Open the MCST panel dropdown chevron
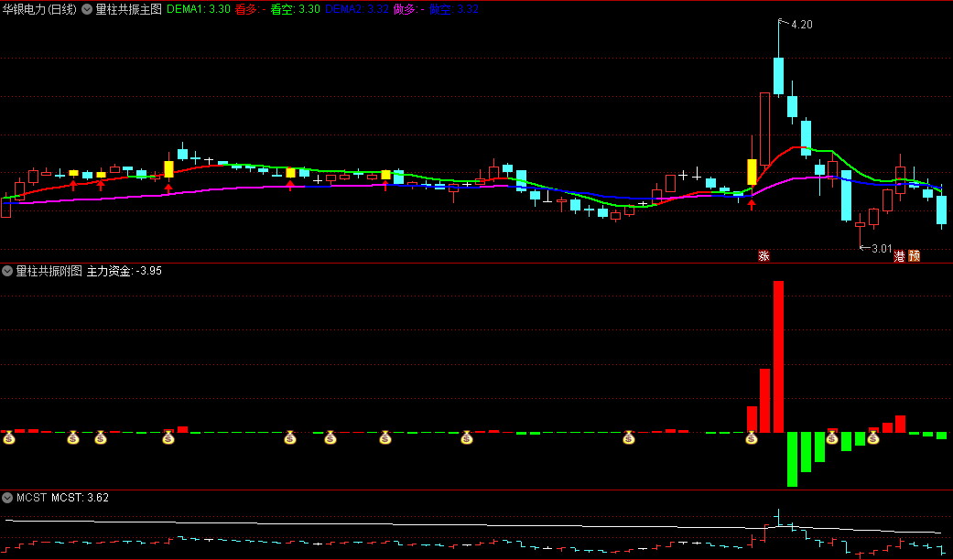The width and height of the screenshot is (953, 560). (x=7, y=498)
